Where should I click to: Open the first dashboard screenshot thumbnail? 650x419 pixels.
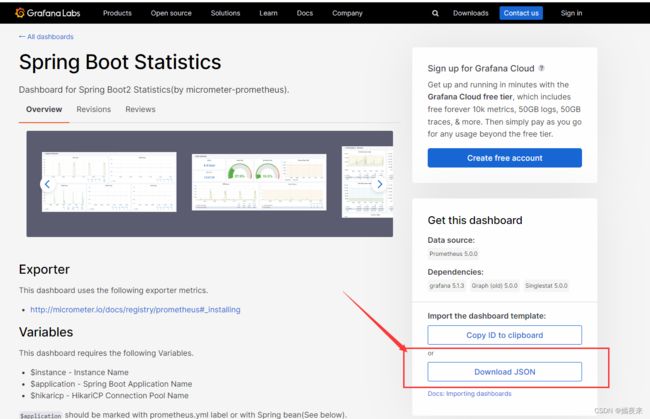point(109,182)
